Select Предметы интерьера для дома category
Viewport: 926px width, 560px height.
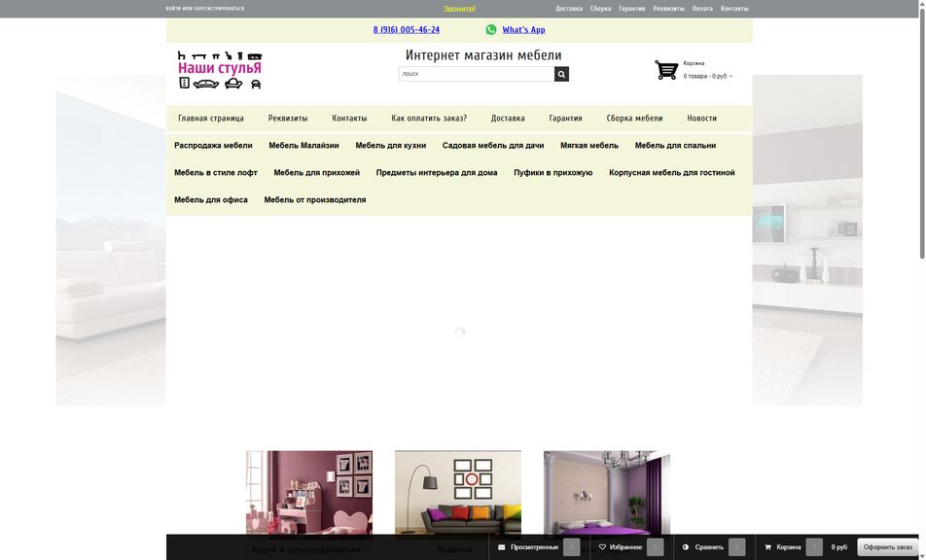tap(437, 172)
